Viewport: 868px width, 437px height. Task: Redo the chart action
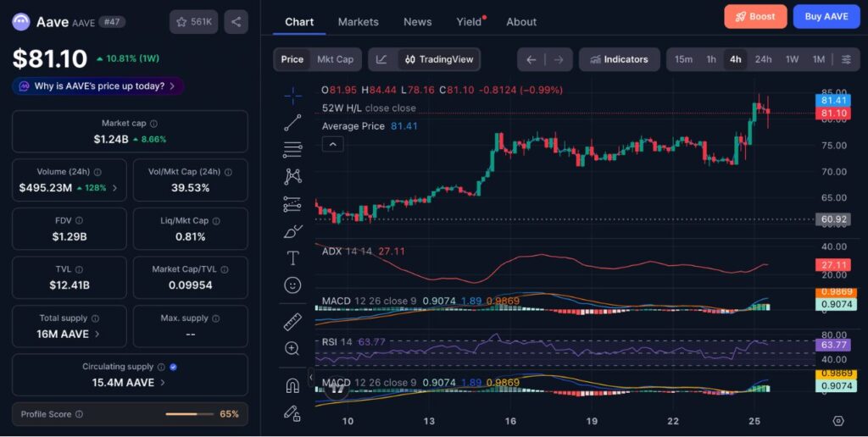(x=559, y=60)
